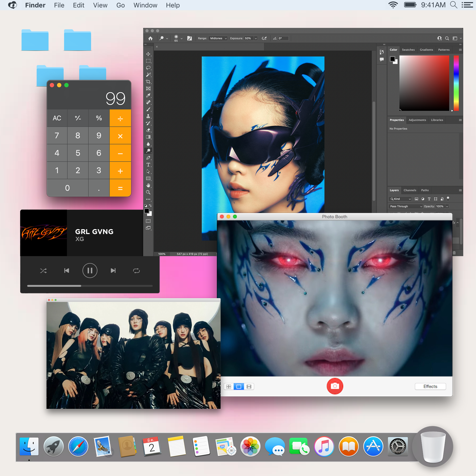Click the rainbow hue slider strip
This screenshot has width=476, height=476.
click(456, 83)
